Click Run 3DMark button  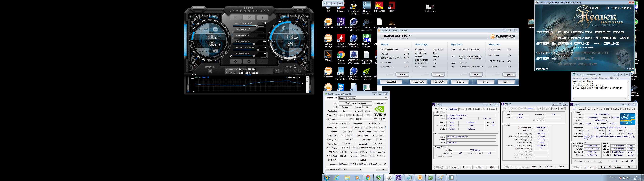click(x=391, y=82)
